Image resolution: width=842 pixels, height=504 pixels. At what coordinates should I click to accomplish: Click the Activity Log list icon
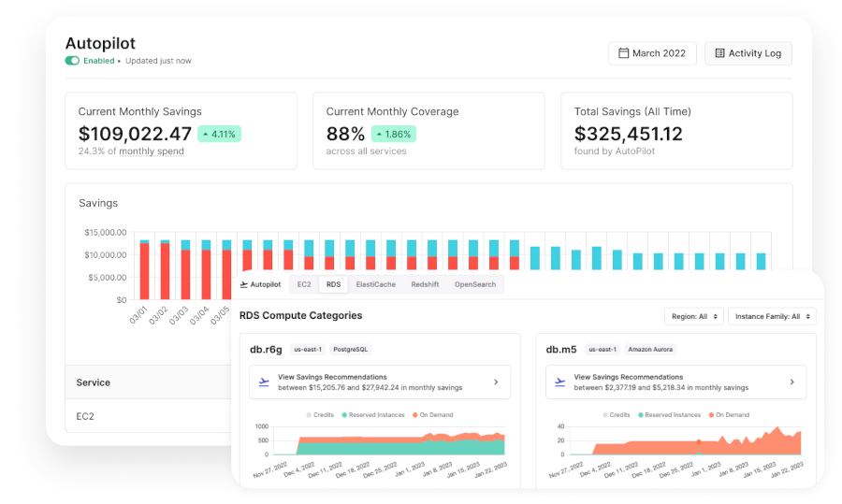(719, 53)
